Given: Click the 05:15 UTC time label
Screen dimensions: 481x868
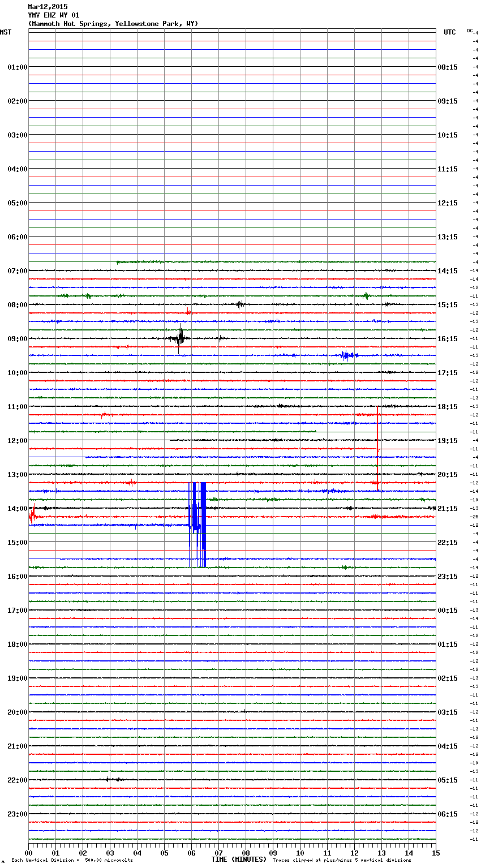Looking at the screenshot, I should 448,780.
